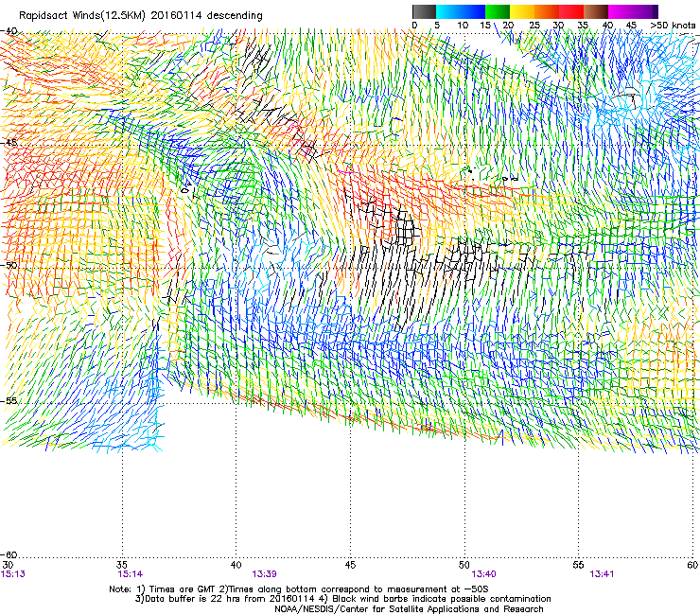Click the legend scale label '10'
Image resolution: width=700 pixels, height=615 pixels.
(463, 26)
